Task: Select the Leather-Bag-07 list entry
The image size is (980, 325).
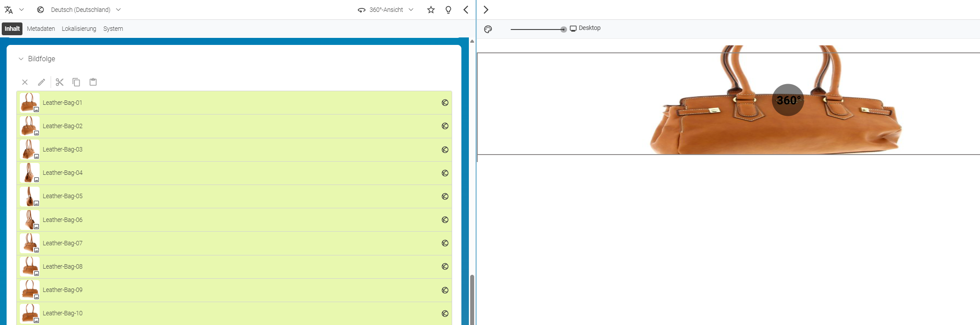Action: click(234, 243)
